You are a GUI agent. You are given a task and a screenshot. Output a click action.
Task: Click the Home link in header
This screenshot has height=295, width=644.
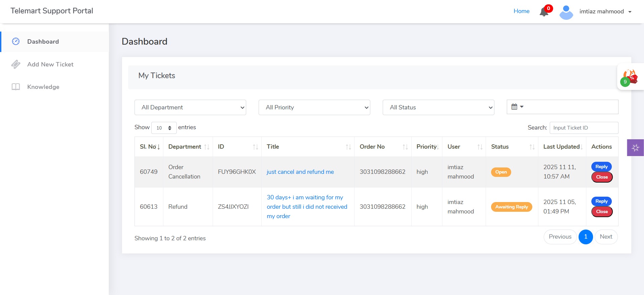(x=521, y=11)
